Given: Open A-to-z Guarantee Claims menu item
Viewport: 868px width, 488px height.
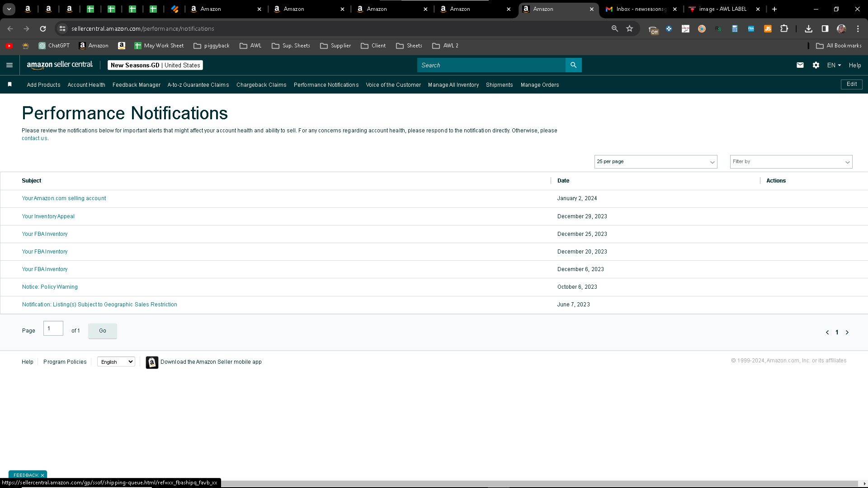Looking at the screenshot, I should tap(198, 85).
